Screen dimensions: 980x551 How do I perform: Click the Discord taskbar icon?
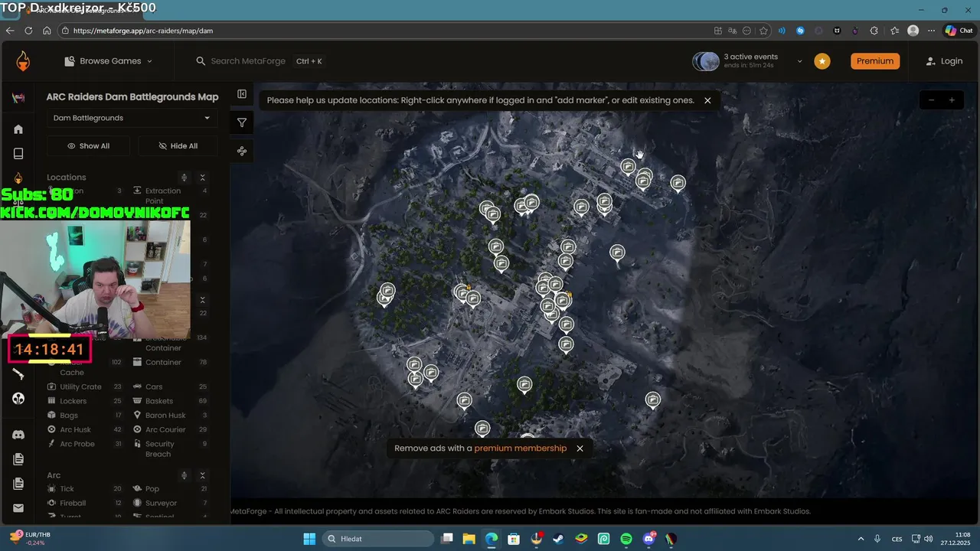649,539
